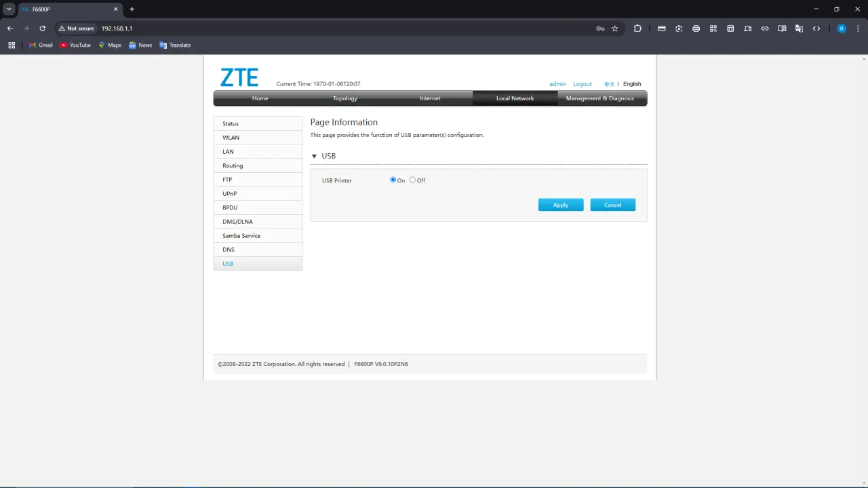Click the browser forward arrow
868x488 pixels.
(26, 28)
